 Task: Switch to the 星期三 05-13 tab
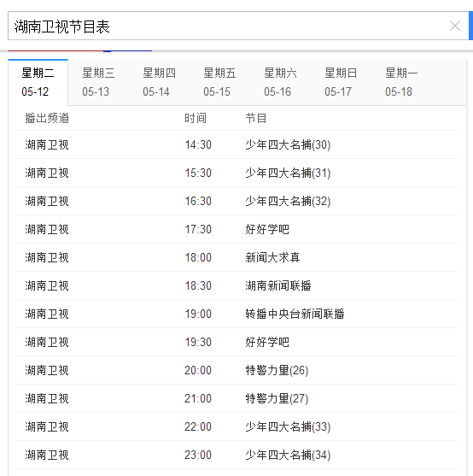click(98, 82)
